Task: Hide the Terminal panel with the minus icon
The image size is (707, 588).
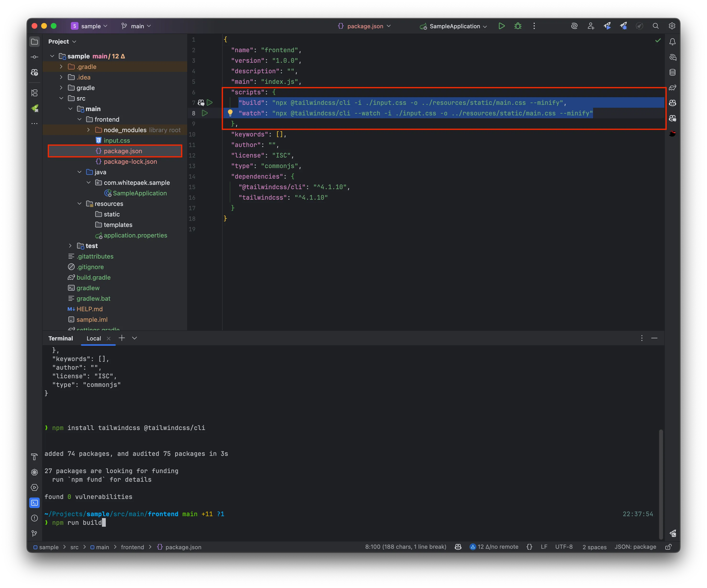Action: (654, 338)
